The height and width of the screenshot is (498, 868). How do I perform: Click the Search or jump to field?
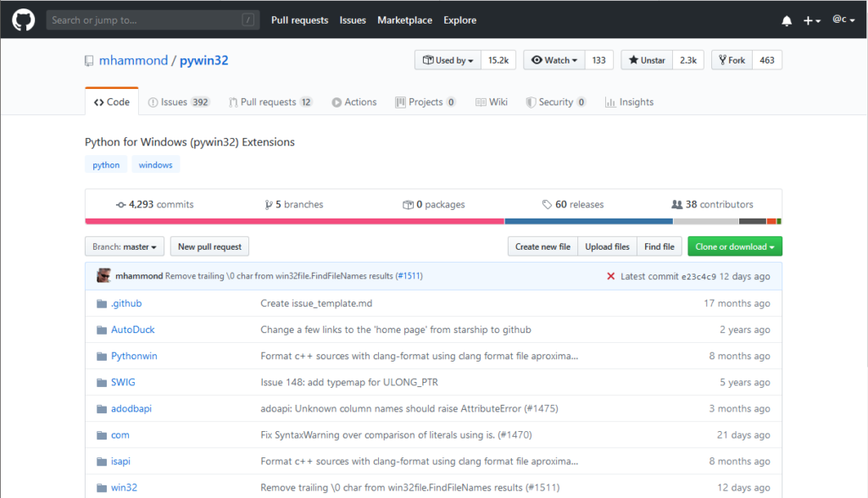click(153, 20)
